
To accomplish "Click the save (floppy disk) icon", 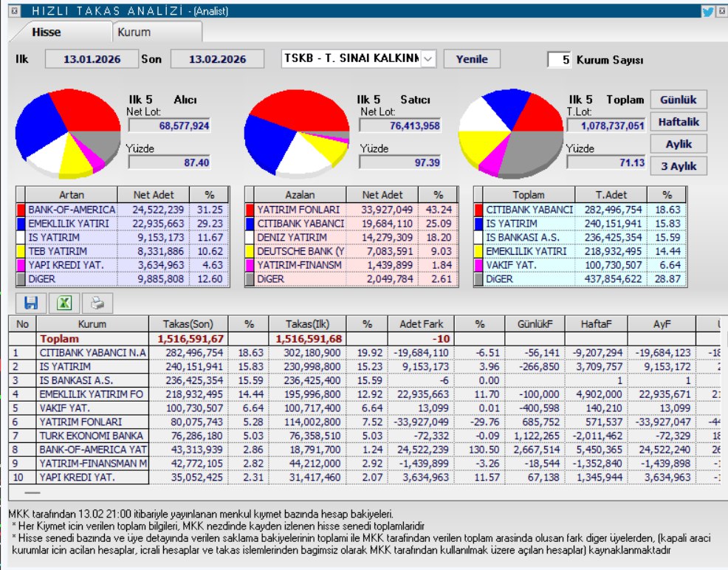I will pyautogui.click(x=31, y=303).
